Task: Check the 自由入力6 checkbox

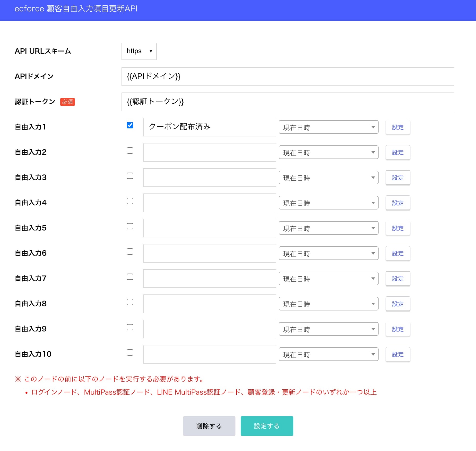Action: (x=130, y=251)
